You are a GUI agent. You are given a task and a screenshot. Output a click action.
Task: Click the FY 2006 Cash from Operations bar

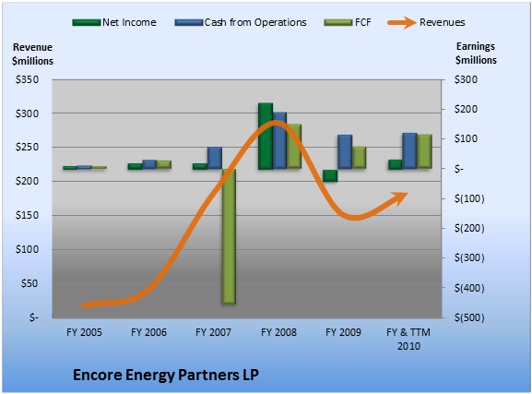[x=149, y=164]
